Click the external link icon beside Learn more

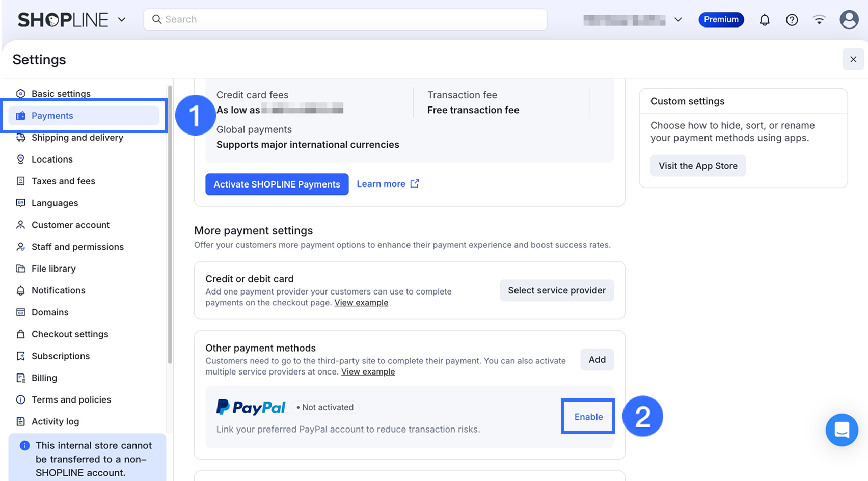[415, 184]
